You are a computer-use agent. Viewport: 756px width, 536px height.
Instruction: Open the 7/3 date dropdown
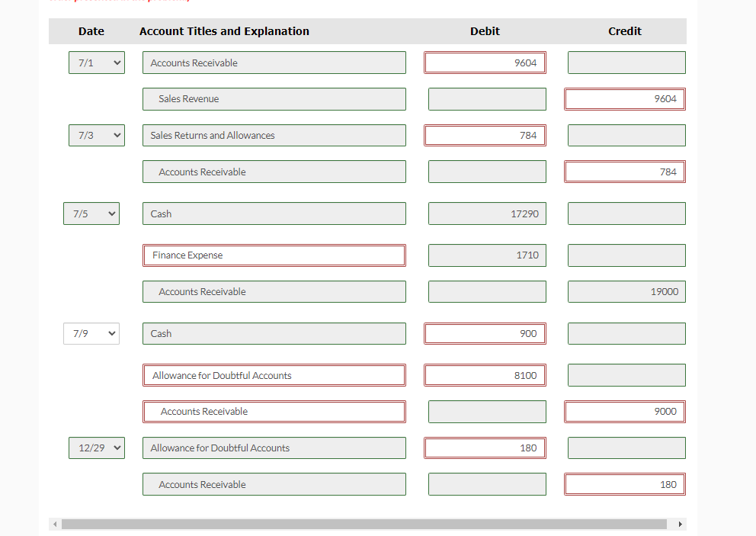tap(97, 136)
